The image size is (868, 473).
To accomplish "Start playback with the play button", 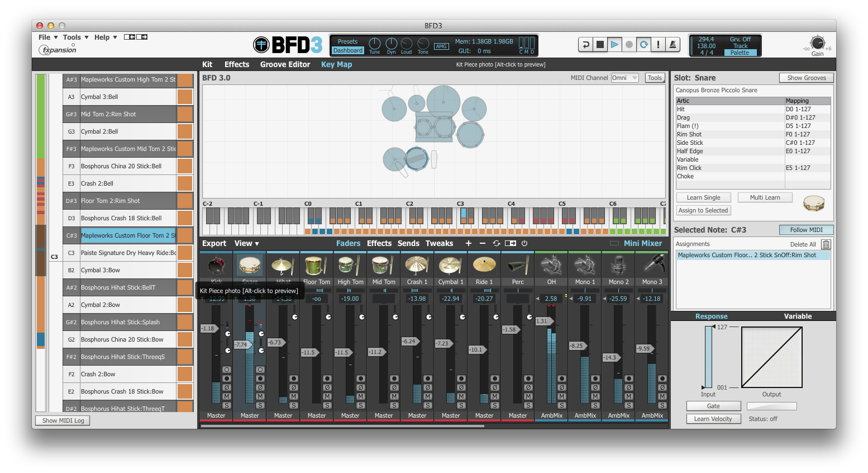I will tap(614, 45).
